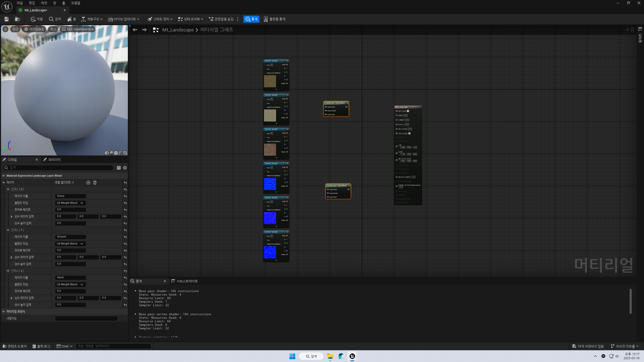Toggle 관련없음 숨김 (Hide Unrelated)
The image size is (644, 362).
click(221, 19)
